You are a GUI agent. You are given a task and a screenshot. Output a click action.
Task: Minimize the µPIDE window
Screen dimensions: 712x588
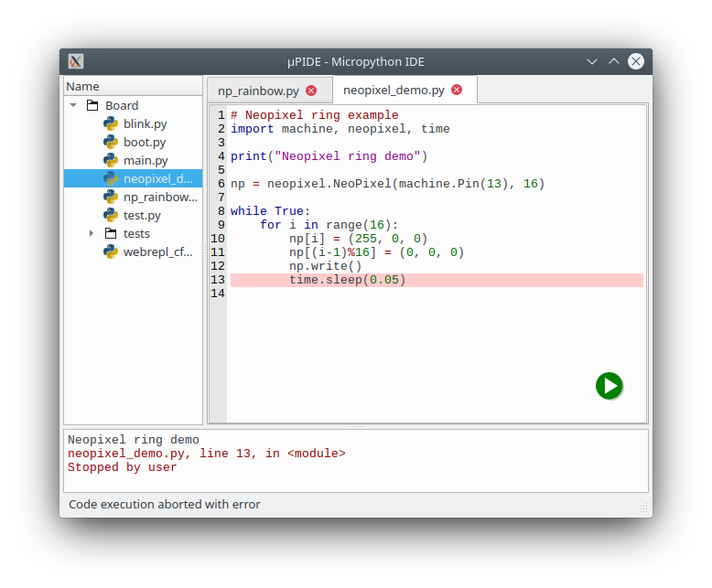point(592,61)
